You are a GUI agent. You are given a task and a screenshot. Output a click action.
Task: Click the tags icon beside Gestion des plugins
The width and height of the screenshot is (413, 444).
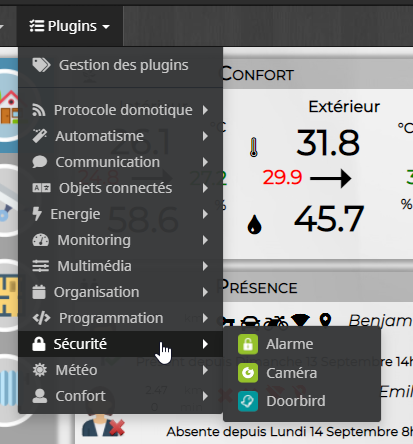[x=41, y=65]
